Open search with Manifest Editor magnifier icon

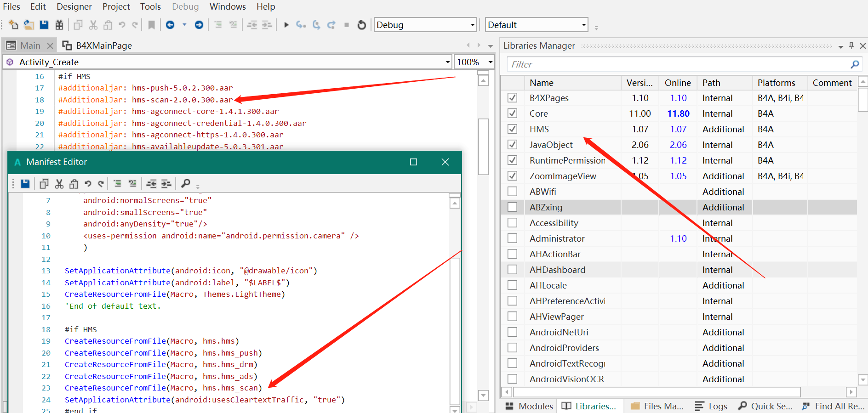(186, 184)
